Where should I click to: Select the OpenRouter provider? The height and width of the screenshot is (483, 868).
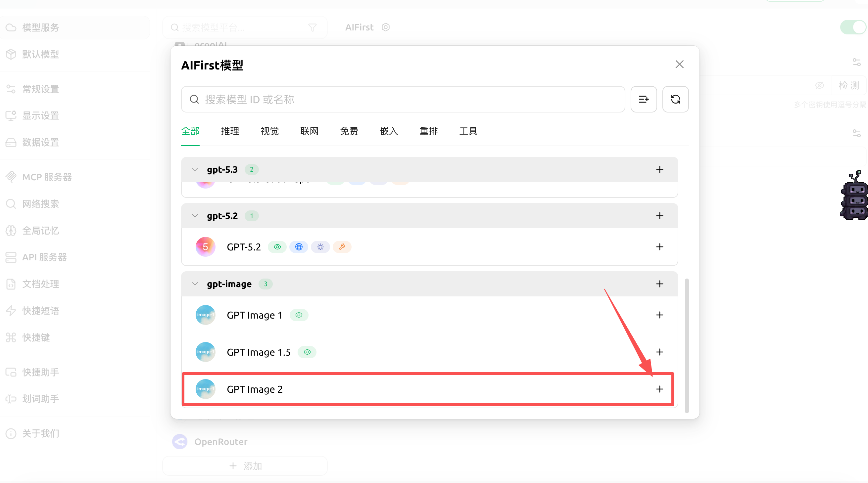(245, 442)
